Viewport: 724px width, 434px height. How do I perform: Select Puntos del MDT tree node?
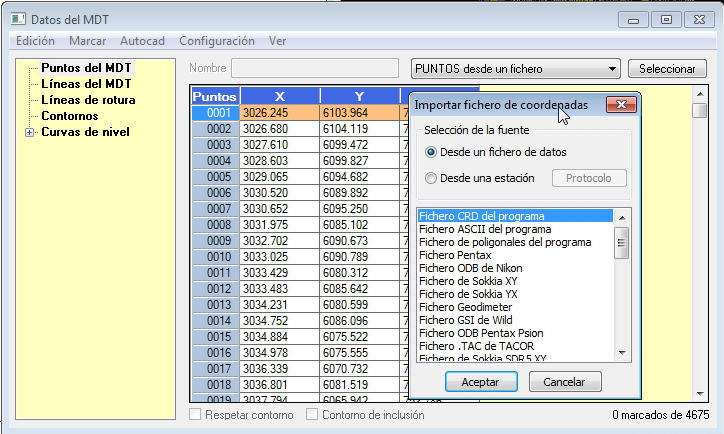(86, 68)
